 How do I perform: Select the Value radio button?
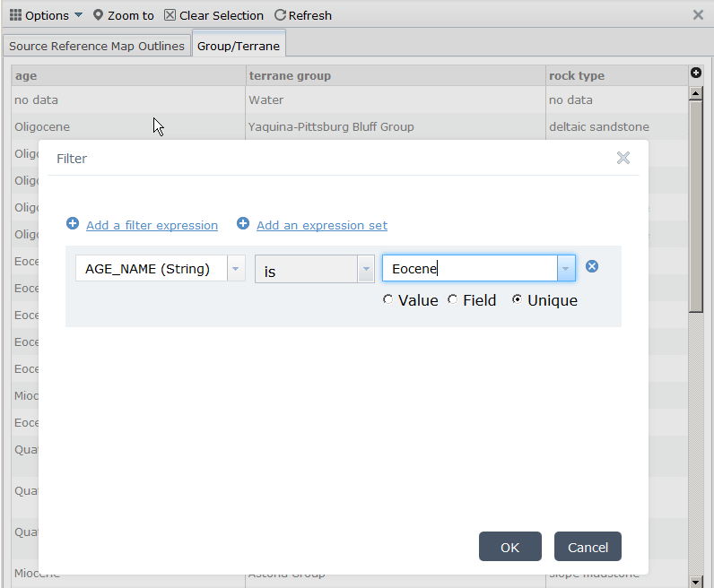[x=387, y=300]
